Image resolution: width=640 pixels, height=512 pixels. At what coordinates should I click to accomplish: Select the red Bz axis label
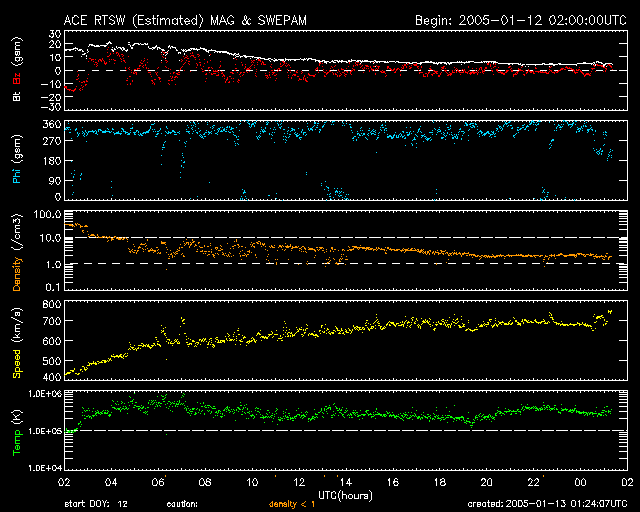(x=16, y=79)
